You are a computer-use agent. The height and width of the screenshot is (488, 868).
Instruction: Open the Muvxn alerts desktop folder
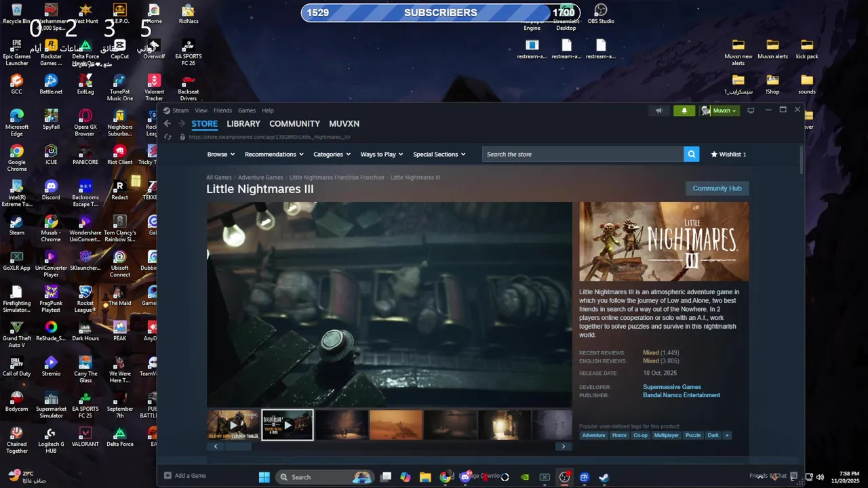pos(772,49)
